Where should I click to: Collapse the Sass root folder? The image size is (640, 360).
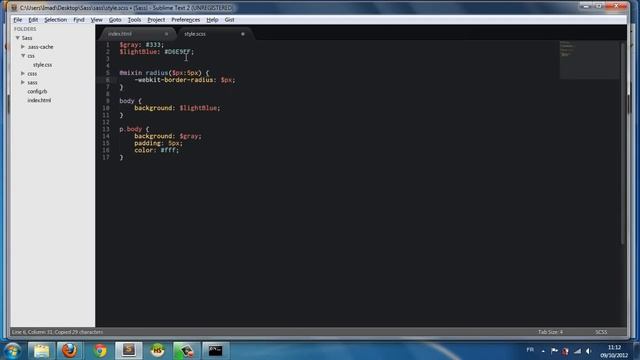click(18, 38)
